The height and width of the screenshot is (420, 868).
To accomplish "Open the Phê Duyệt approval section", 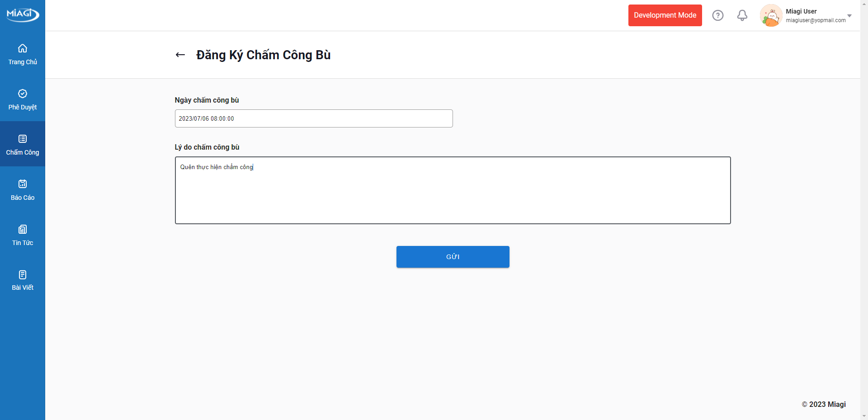I will [x=23, y=99].
